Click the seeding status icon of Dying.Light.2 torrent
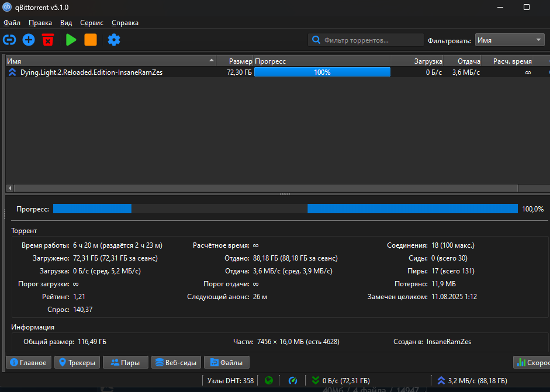The height and width of the screenshot is (392, 550). point(12,72)
